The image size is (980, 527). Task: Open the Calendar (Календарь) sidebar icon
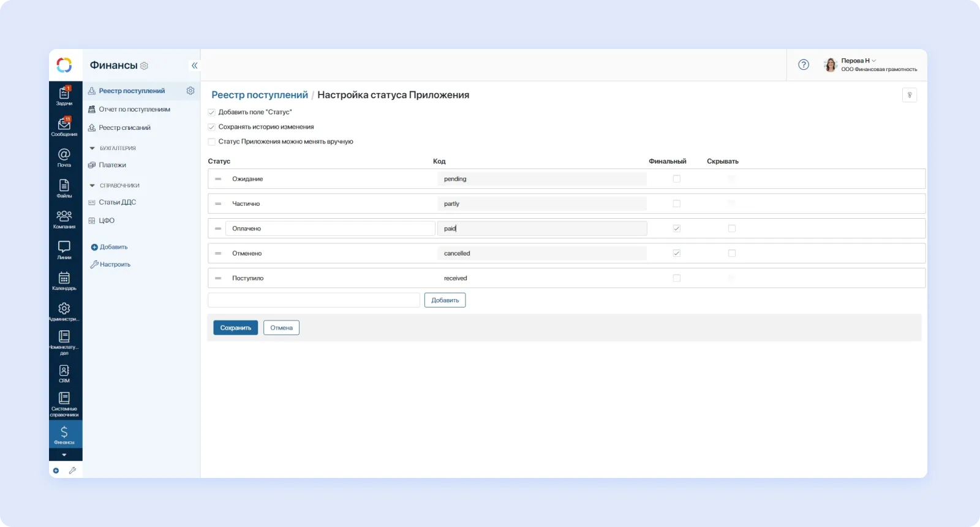pyautogui.click(x=64, y=281)
